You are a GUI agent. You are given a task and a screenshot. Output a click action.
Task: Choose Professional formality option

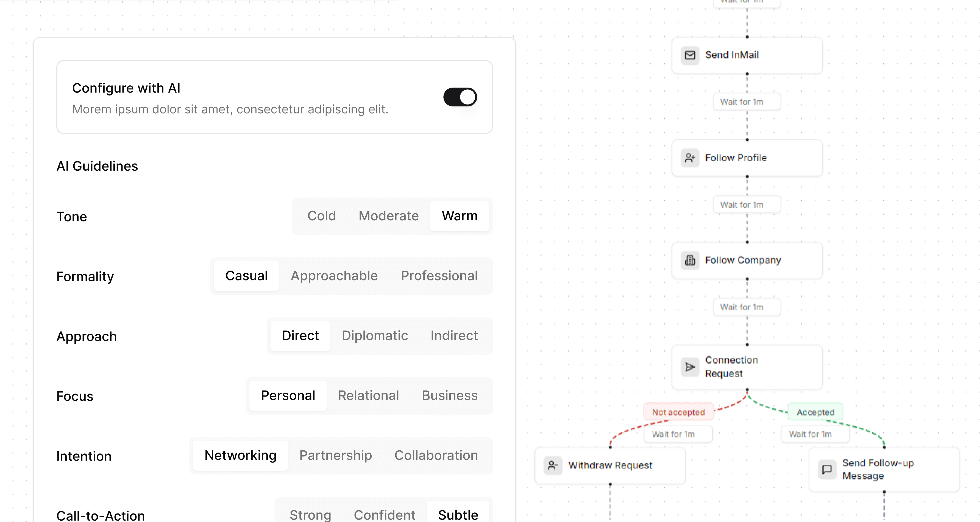coord(439,276)
